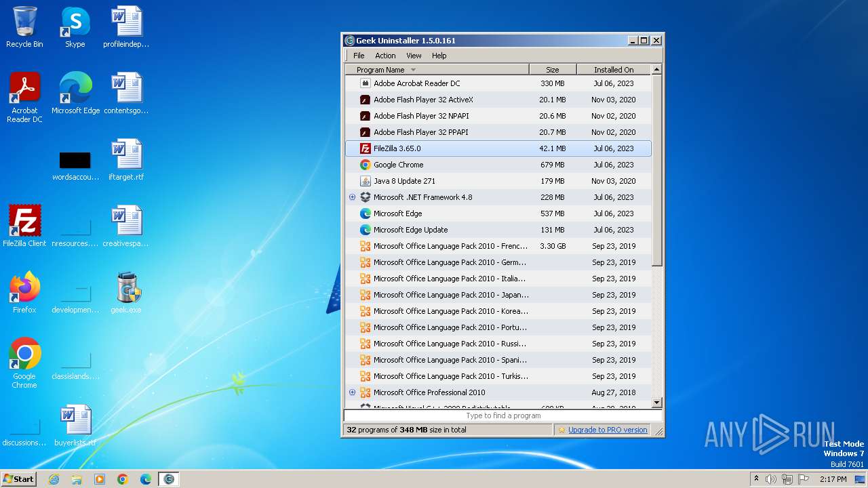The image size is (868, 488).
Task: Sort by the Size column header
Action: [x=553, y=70]
